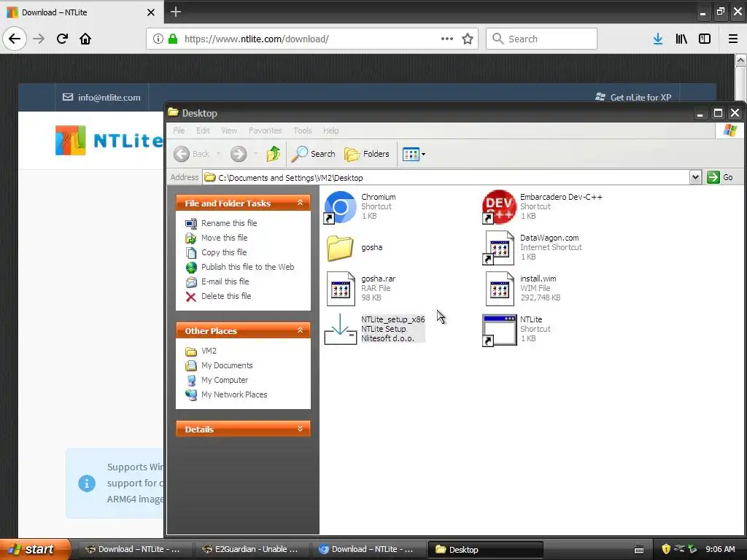
Task: Switch to E2Guardian taskbar button
Action: (x=251, y=549)
